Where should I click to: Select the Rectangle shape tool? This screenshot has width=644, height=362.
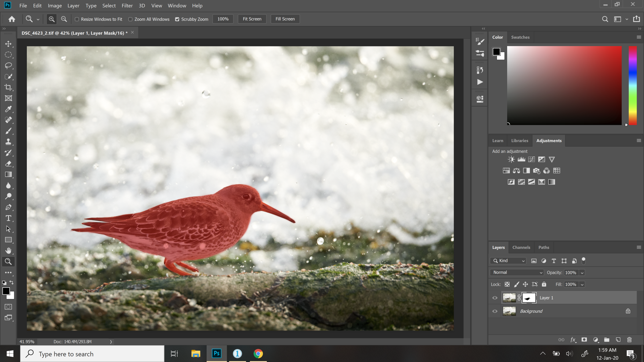pos(8,240)
